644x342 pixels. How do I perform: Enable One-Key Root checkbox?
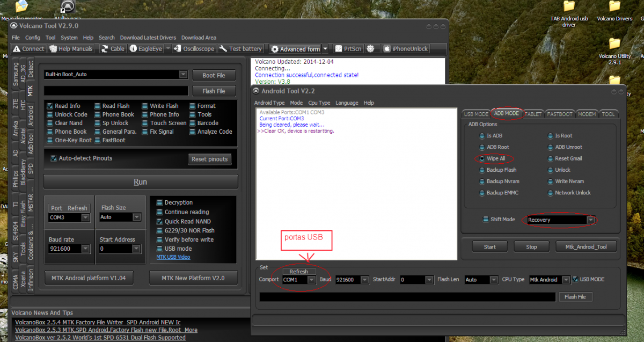(x=50, y=140)
